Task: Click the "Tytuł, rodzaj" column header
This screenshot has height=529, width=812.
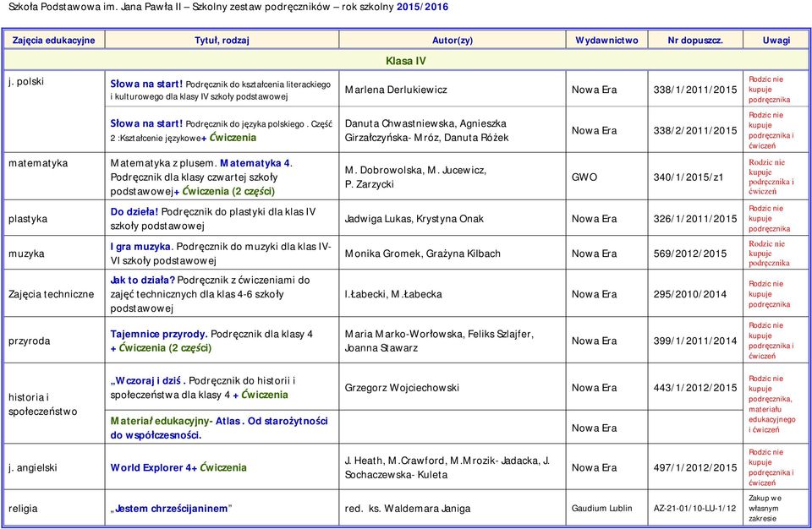Action: pos(222,41)
